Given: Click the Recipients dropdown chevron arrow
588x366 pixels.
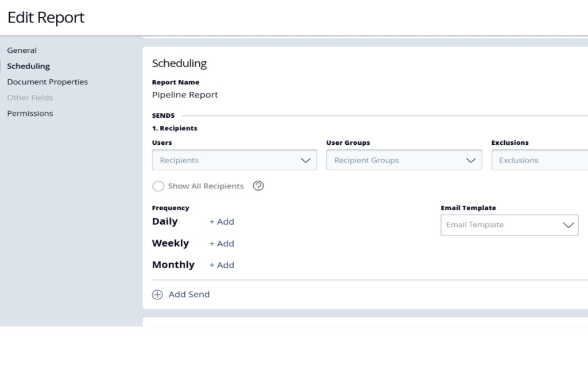Looking at the screenshot, I should click(305, 160).
